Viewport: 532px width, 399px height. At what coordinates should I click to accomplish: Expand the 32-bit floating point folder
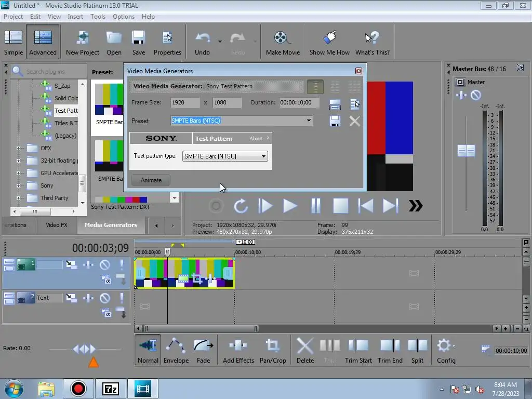coord(18,161)
